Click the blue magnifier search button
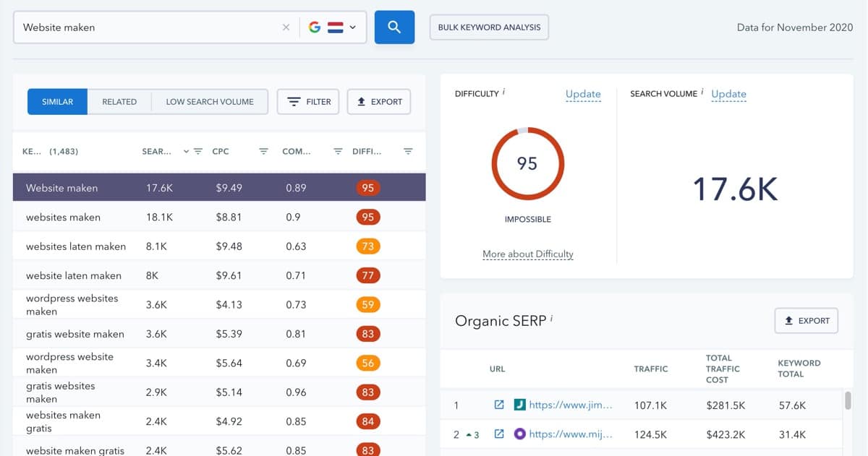Image resolution: width=868 pixels, height=456 pixels. 394,27
